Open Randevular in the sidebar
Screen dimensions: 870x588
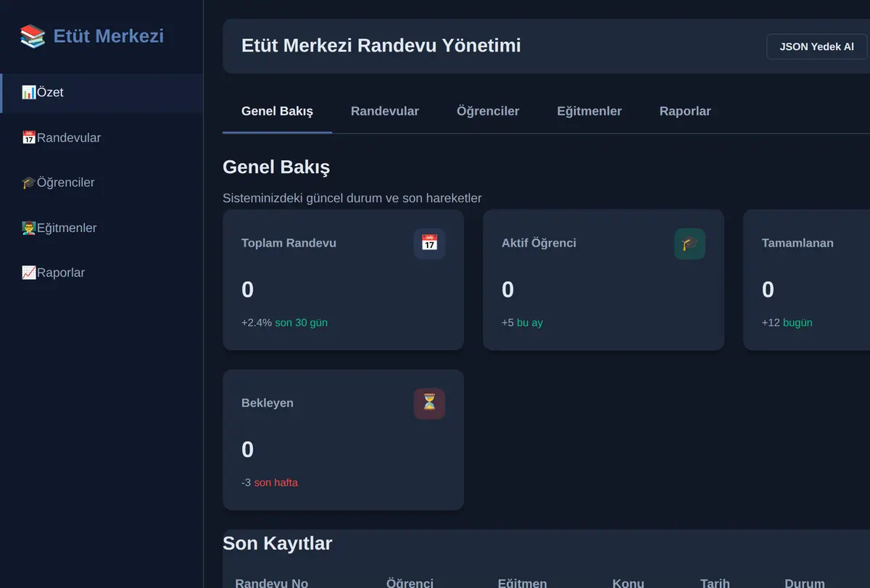pyautogui.click(x=101, y=138)
